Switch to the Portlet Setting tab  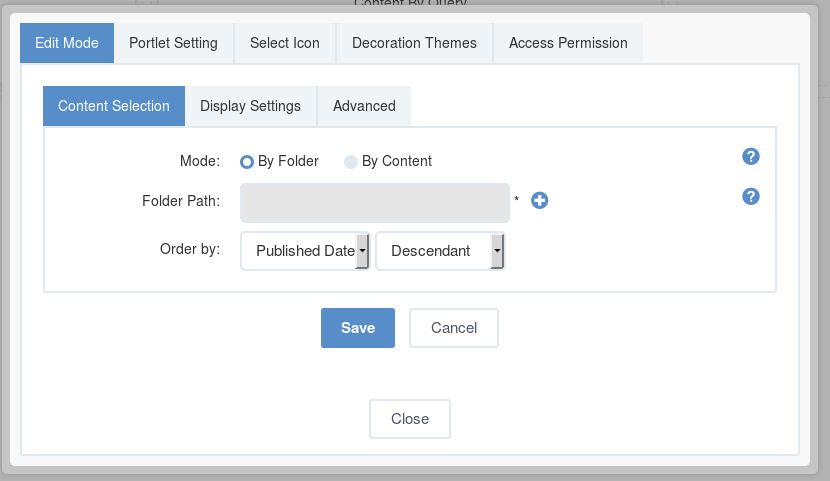174,43
